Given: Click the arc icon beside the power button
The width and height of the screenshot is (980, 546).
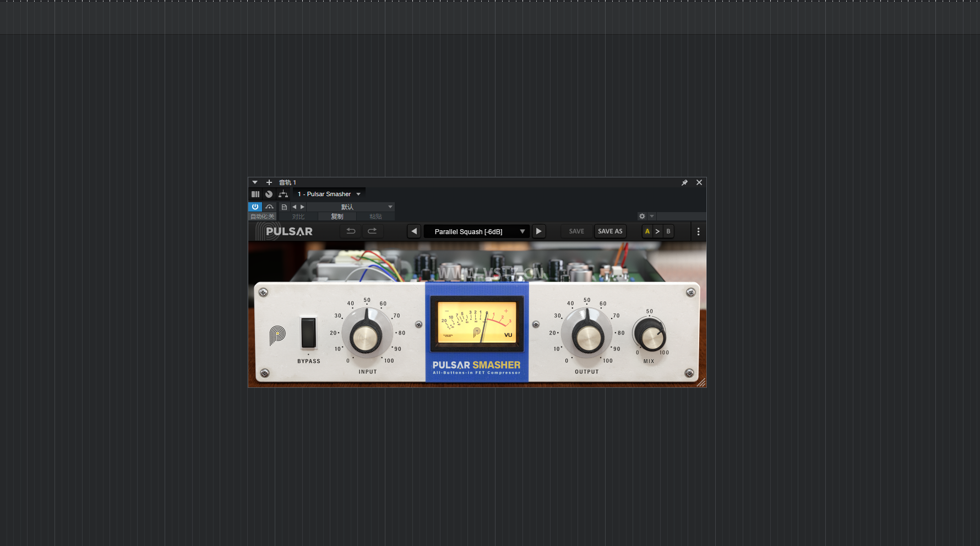Looking at the screenshot, I should pyautogui.click(x=269, y=207).
